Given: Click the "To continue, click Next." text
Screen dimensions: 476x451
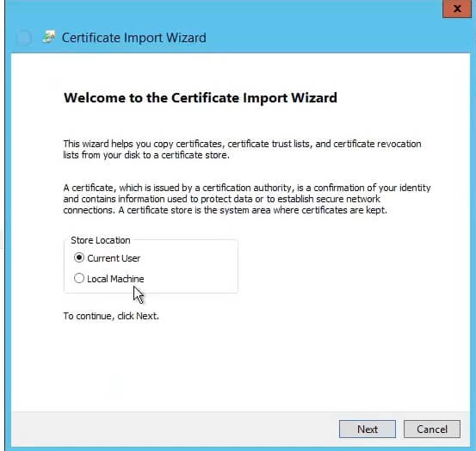Looking at the screenshot, I should click(111, 316).
